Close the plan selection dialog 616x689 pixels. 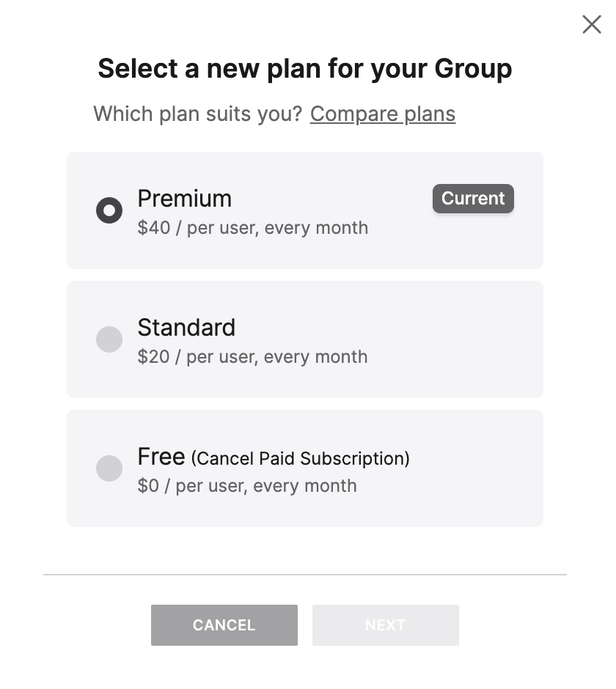click(591, 24)
